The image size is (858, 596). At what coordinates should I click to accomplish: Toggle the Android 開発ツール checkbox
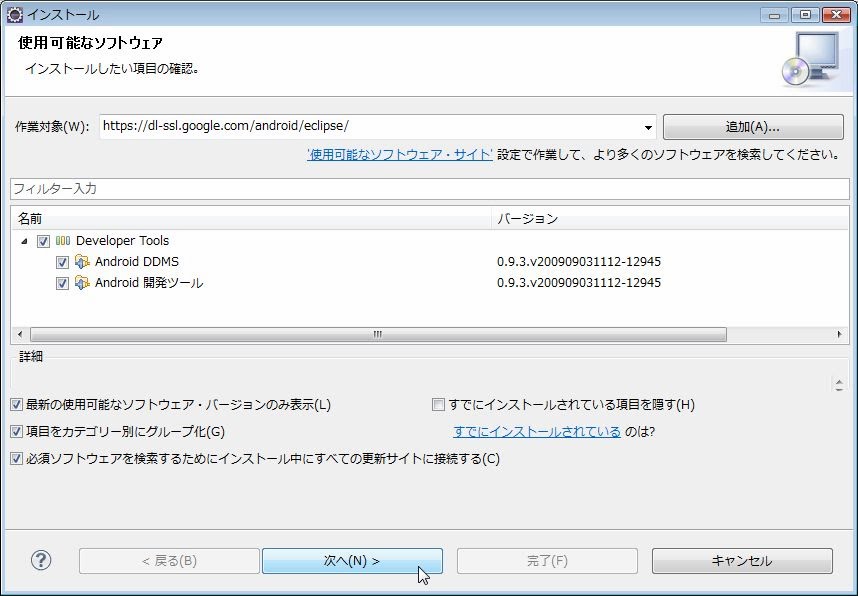pos(62,283)
